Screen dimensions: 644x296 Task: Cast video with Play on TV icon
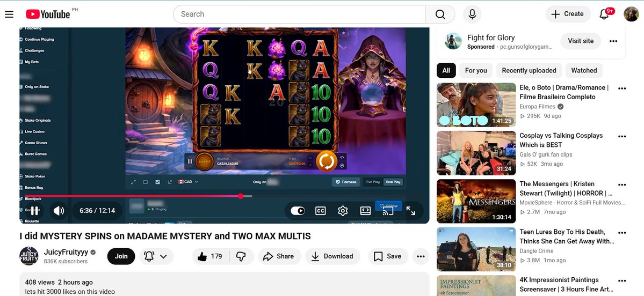pyautogui.click(x=388, y=211)
